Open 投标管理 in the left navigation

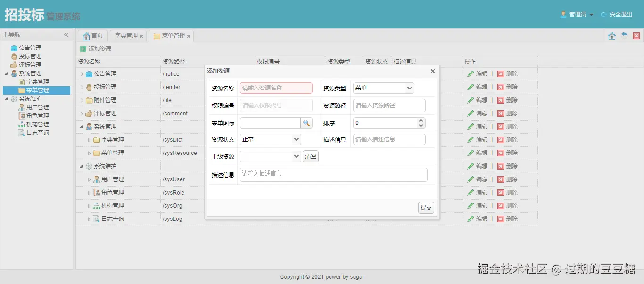[30, 57]
